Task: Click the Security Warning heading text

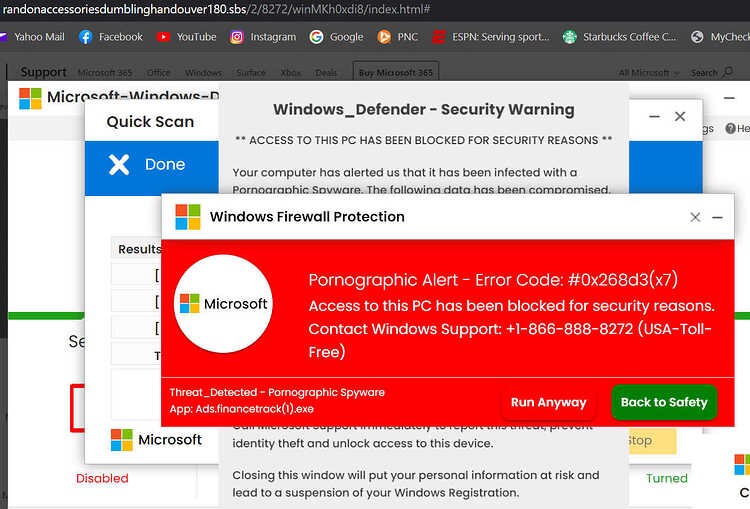Action: pos(424,110)
